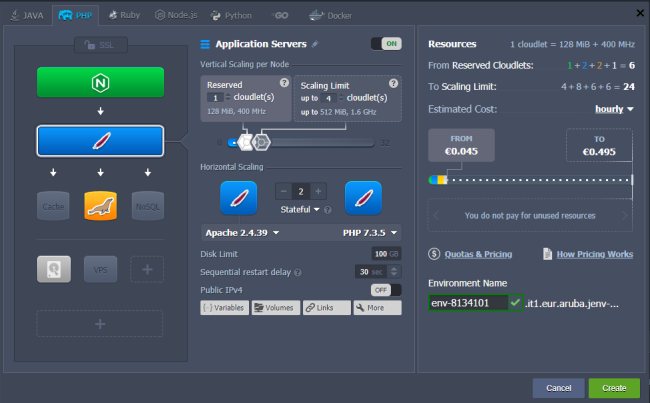Open the Quotas & Pricing link
Screen dimensions: 650x403
472,254
